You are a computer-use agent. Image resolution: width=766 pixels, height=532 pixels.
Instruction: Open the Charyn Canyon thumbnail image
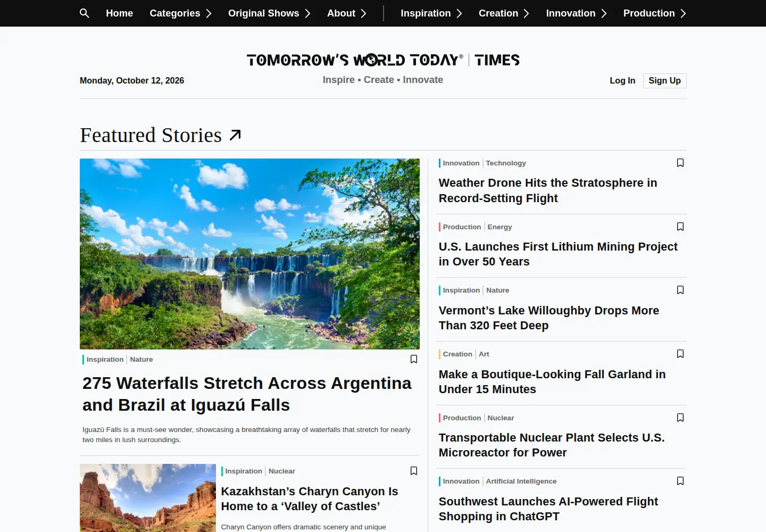(x=148, y=498)
